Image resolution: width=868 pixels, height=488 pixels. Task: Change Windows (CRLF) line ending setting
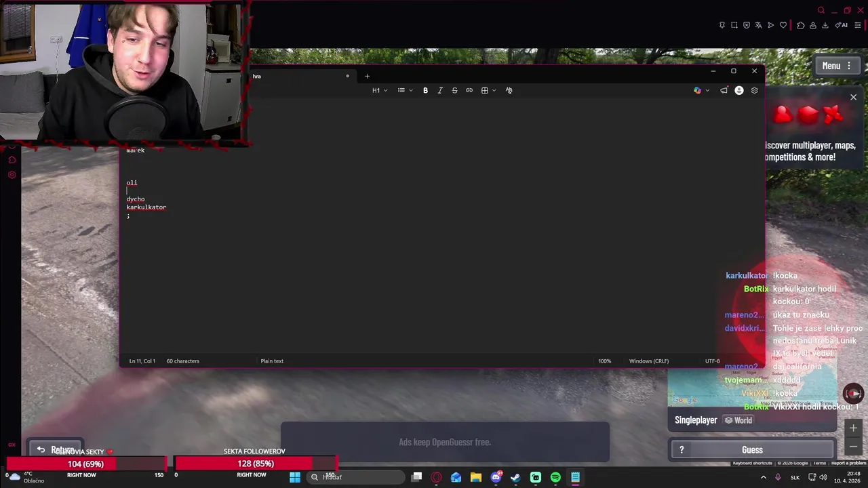tap(649, 361)
